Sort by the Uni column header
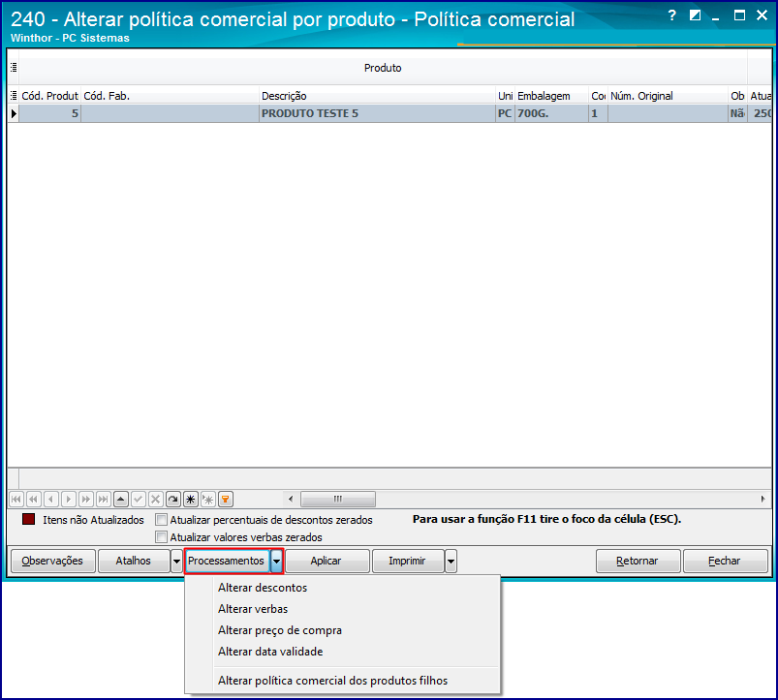The image size is (778, 700). coord(505,96)
